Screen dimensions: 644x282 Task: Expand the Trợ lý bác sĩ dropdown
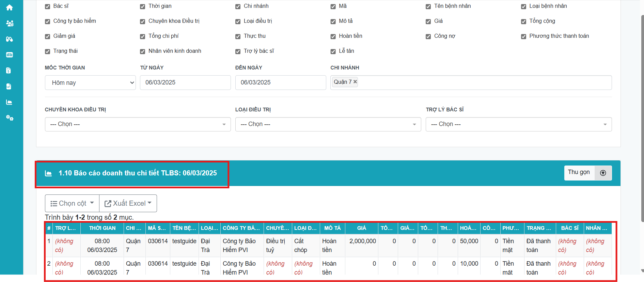(x=518, y=124)
